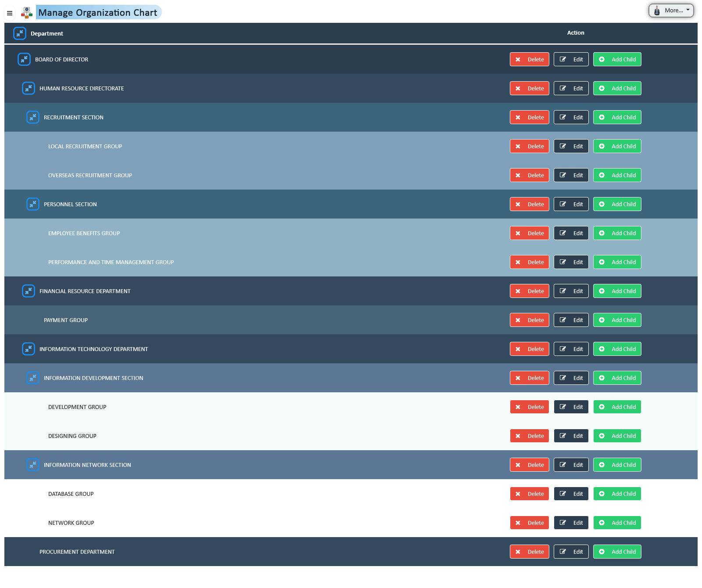The image size is (702, 588).
Task: Click the organization chart logo icon
Action: tap(27, 13)
